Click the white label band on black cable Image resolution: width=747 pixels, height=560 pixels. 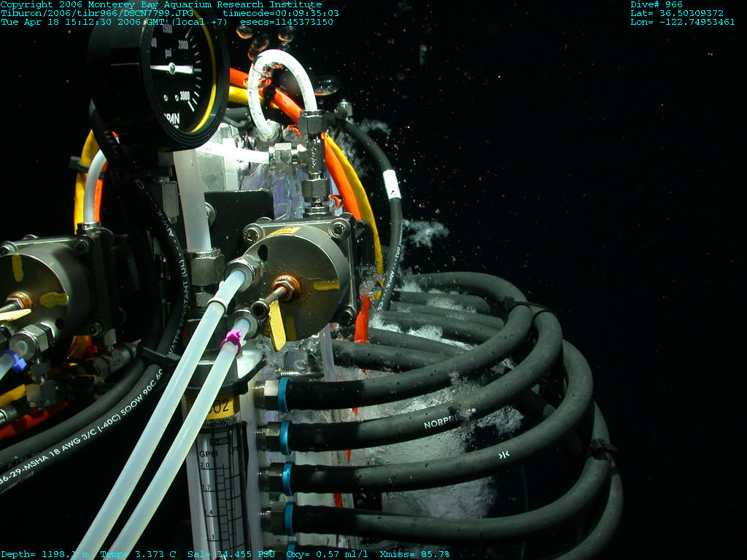tap(392, 185)
